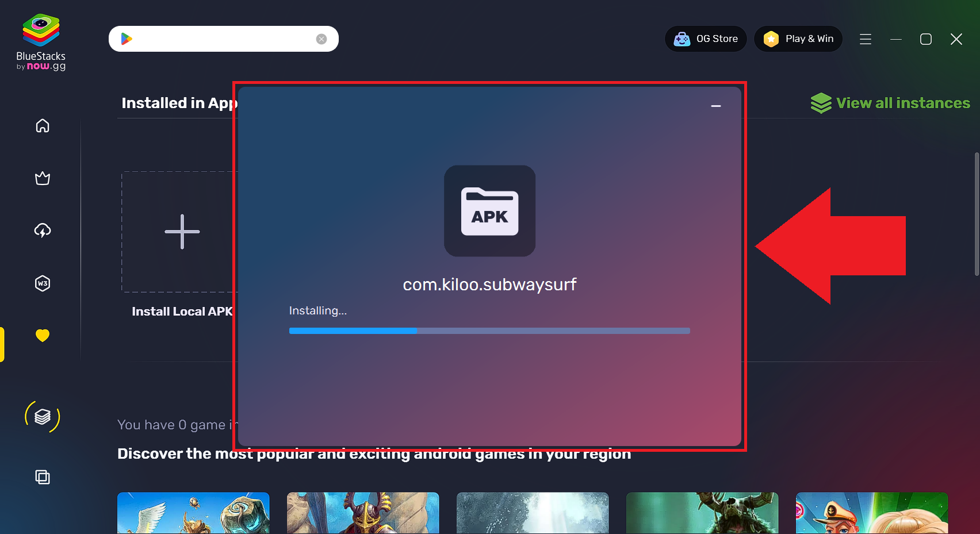Image resolution: width=980 pixels, height=534 pixels.
Task: Minimize the BlueStacks window
Action: pos(896,39)
